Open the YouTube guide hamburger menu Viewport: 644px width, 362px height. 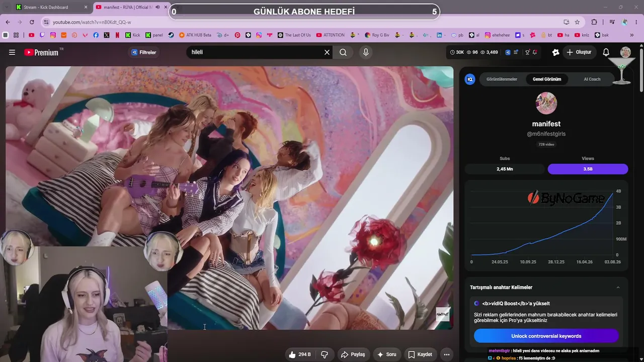(12, 52)
